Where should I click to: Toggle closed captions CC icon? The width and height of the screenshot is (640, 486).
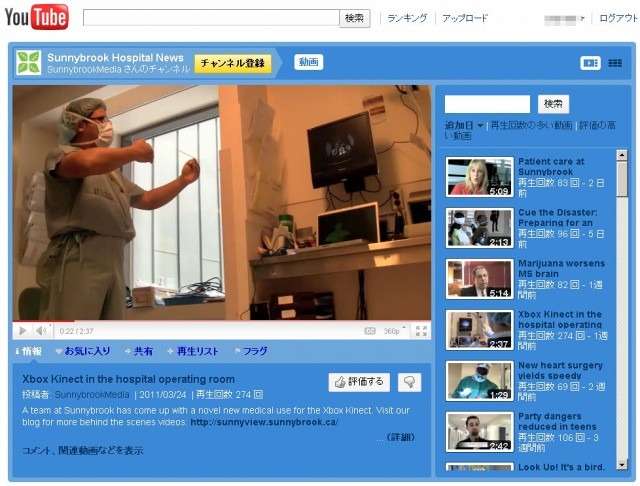[370, 331]
